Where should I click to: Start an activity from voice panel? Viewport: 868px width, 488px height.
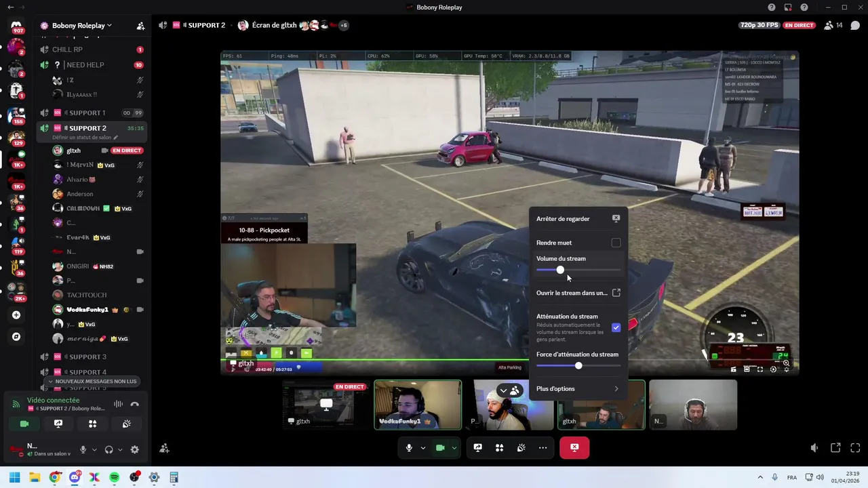pyautogui.click(x=92, y=424)
